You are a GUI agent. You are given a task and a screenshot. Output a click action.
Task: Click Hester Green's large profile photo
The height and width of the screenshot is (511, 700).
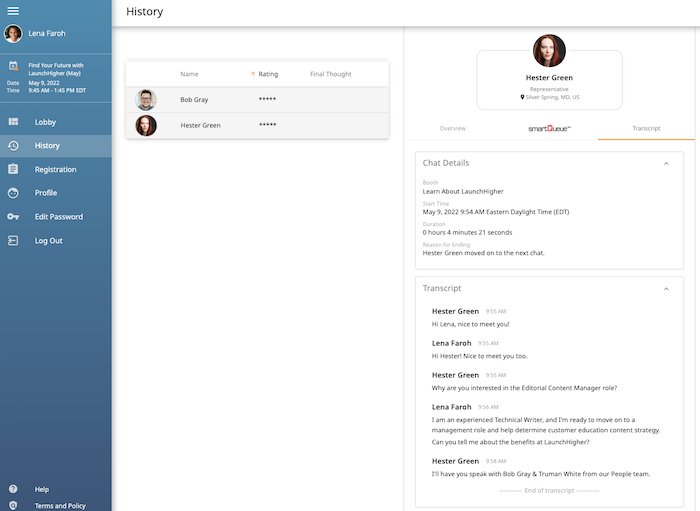click(549, 51)
